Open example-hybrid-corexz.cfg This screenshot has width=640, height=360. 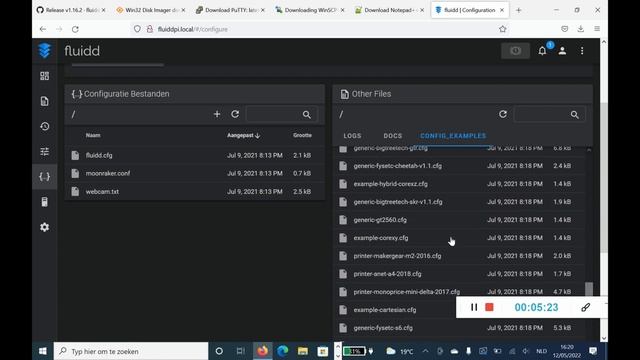pos(459,184)
